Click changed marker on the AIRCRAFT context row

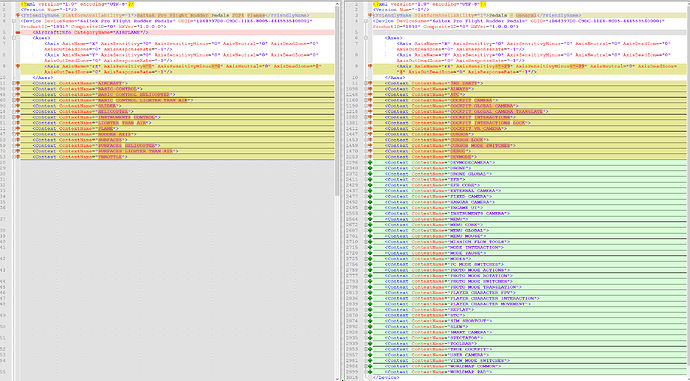(x=18, y=83)
